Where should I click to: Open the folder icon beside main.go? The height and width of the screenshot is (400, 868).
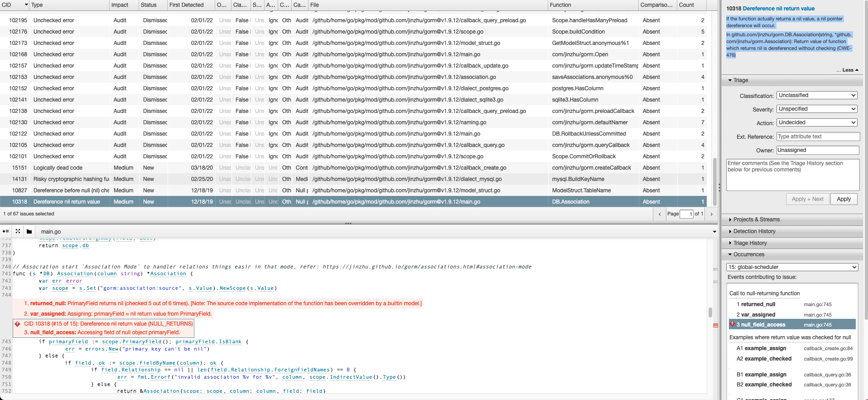click(x=29, y=231)
